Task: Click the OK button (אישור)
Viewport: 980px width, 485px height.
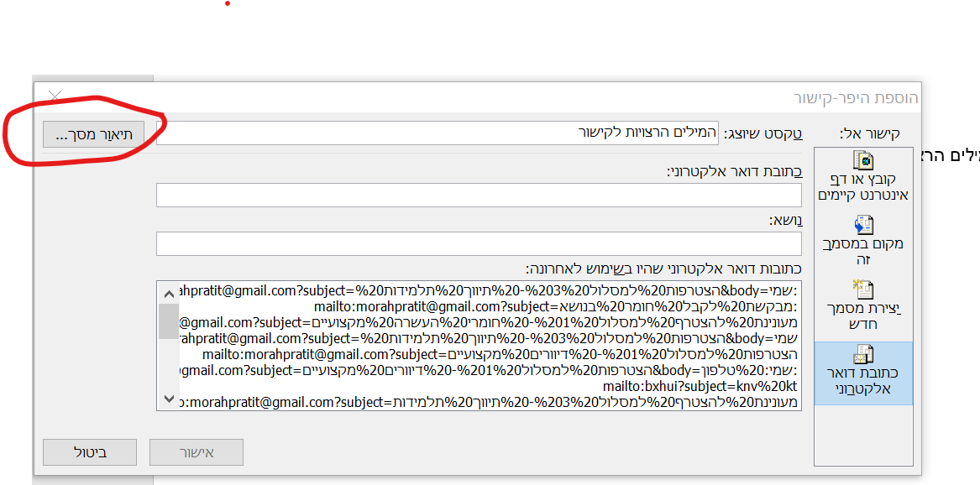Action: (197, 452)
